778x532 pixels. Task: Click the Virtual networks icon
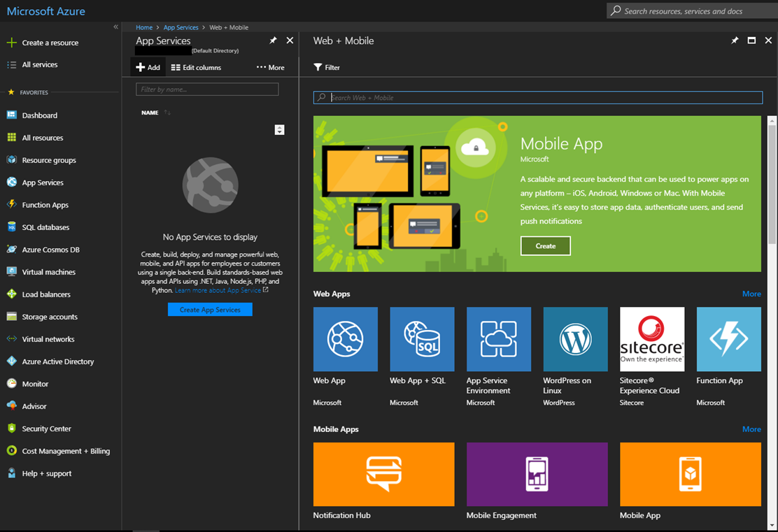click(11, 338)
